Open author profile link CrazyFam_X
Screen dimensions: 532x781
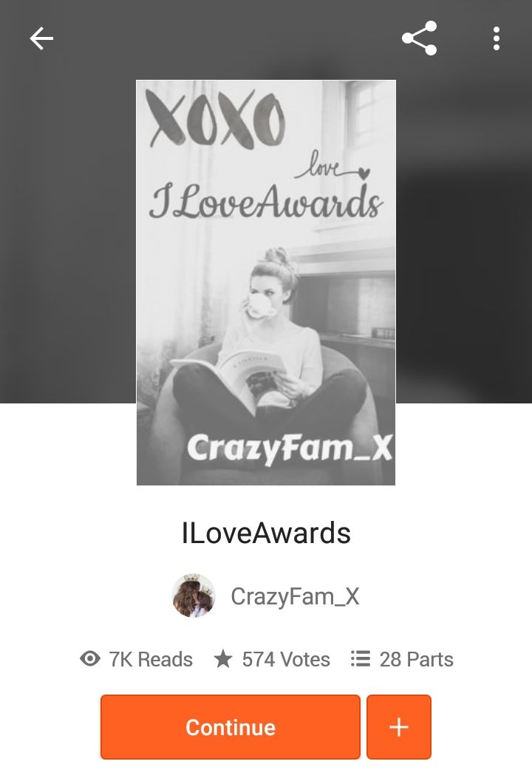(295, 596)
